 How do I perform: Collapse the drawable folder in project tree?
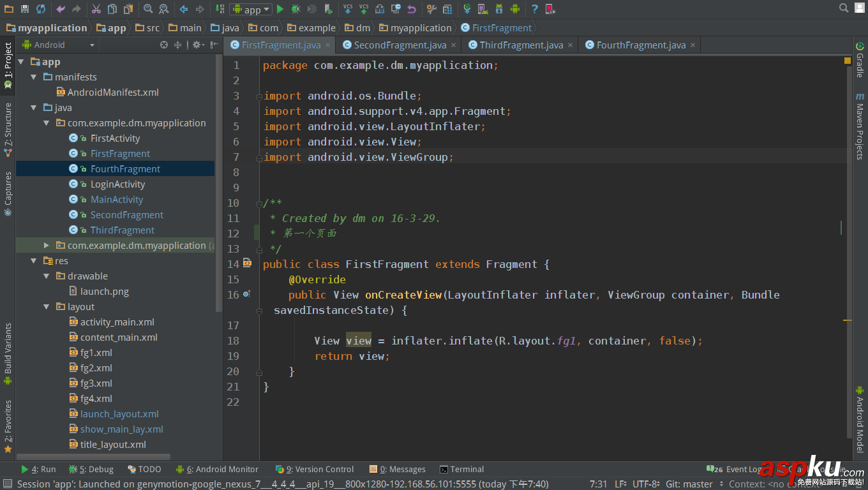coord(47,276)
